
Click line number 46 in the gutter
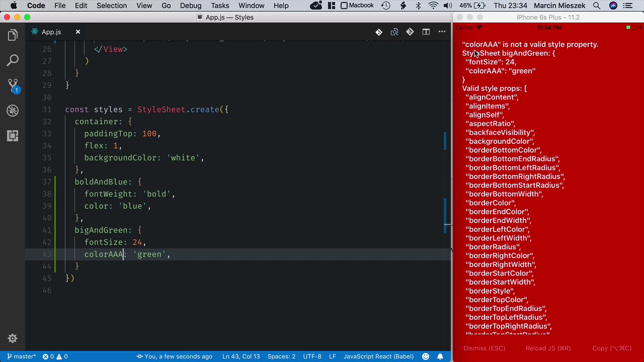click(47, 291)
